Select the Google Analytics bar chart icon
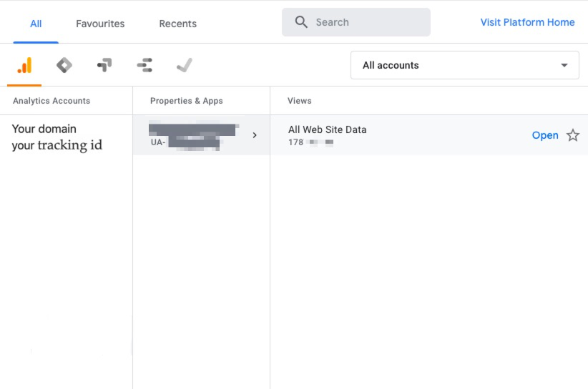 click(x=24, y=66)
